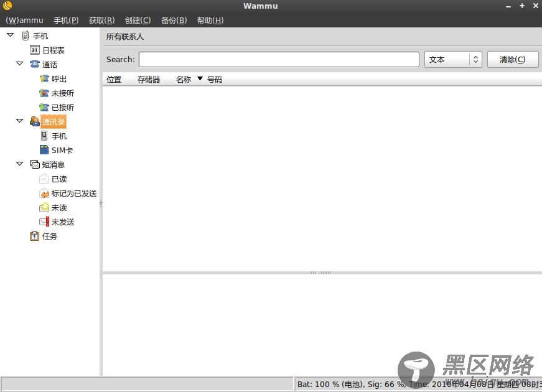Image resolution: width=542 pixels, height=392 pixels.
Task: Select 未接听 missed calls entry
Action: pyautogui.click(x=63, y=93)
